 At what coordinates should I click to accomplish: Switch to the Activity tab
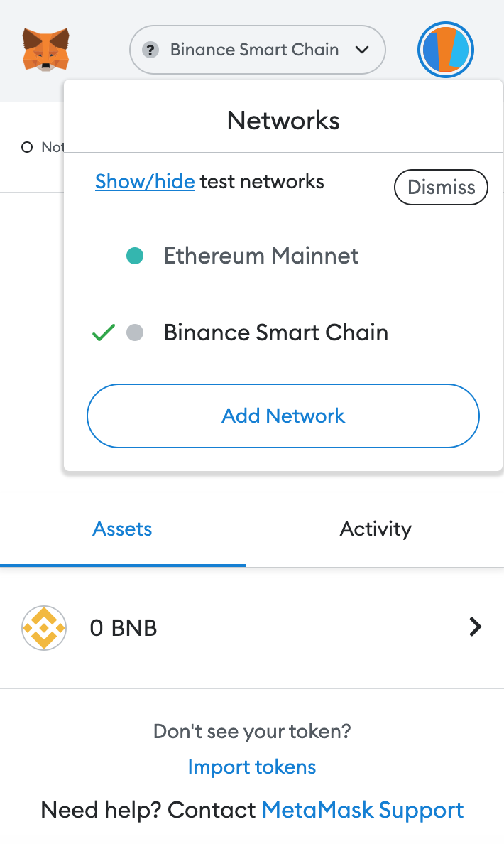[x=376, y=529]
